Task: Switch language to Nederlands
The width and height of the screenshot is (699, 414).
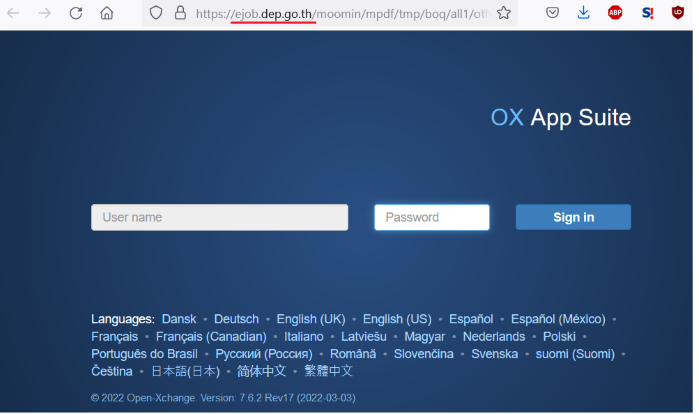Action: pyautogui.click(x=494, y=336)
